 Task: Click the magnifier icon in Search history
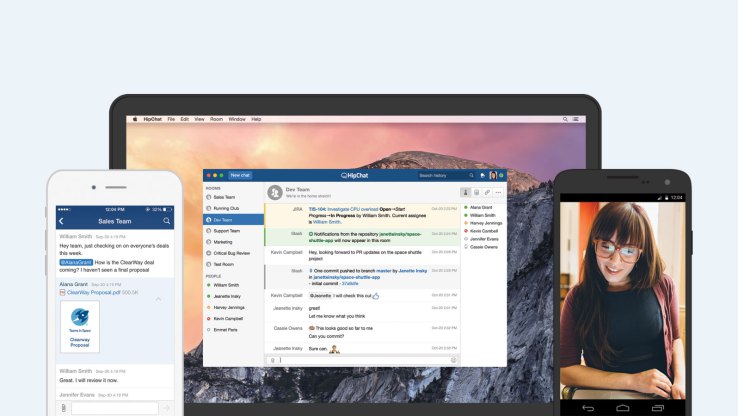471,176
